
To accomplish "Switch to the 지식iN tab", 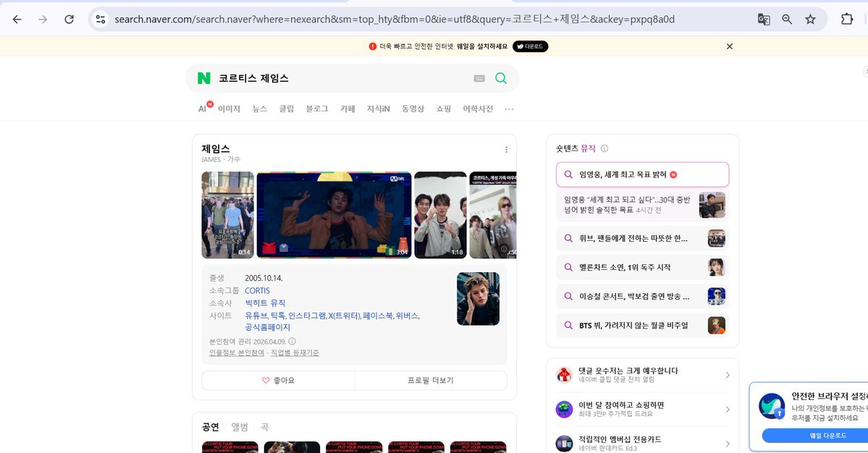I will (x=378, y=109).
